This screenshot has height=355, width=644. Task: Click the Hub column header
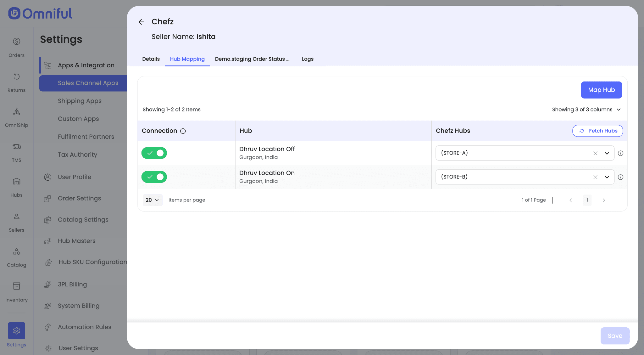(x=246, y=131)
